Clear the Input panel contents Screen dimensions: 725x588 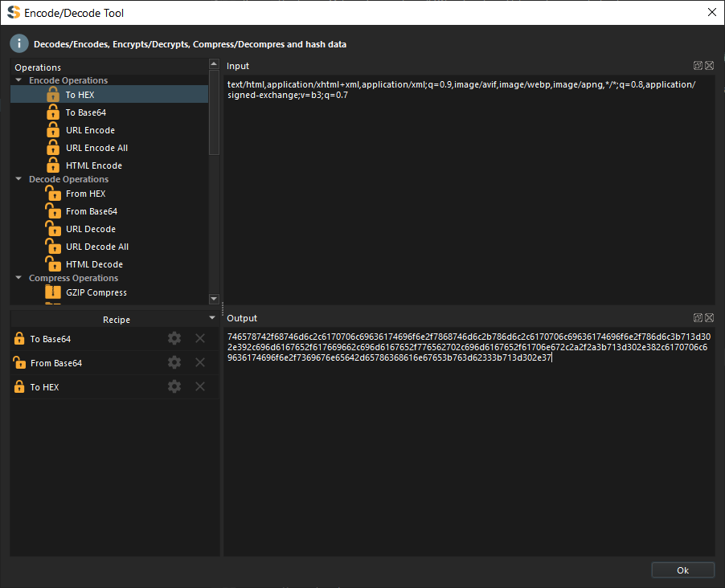coord(709,66)
